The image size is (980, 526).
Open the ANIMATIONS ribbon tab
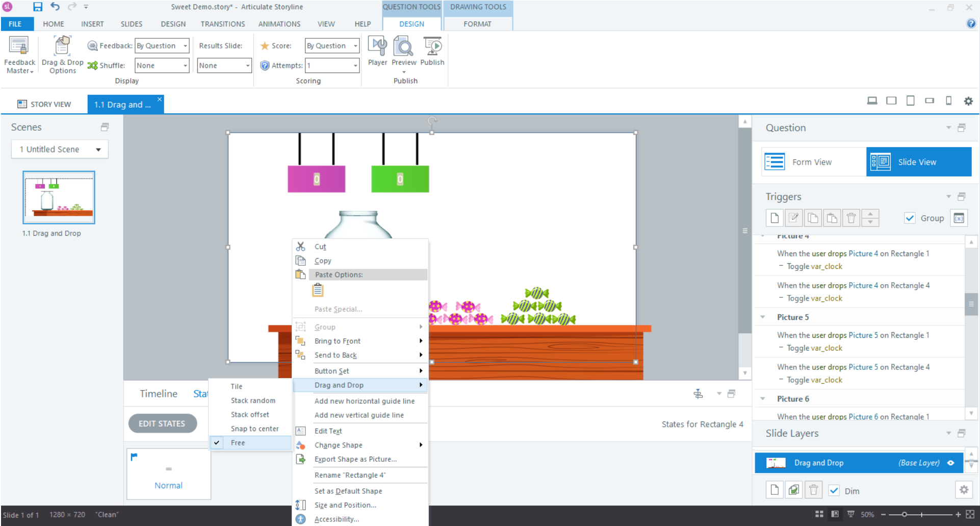coord(279,24)
